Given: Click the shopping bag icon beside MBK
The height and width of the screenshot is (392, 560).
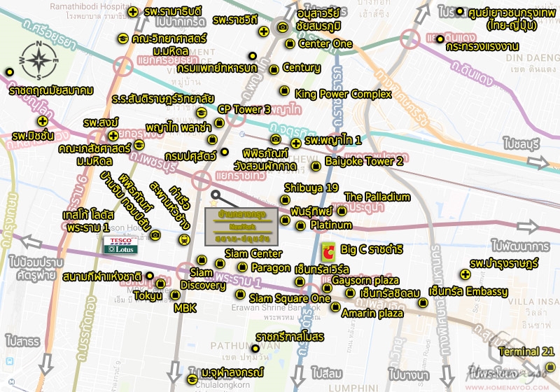Looking at the screenshot, I should point(175,295).
